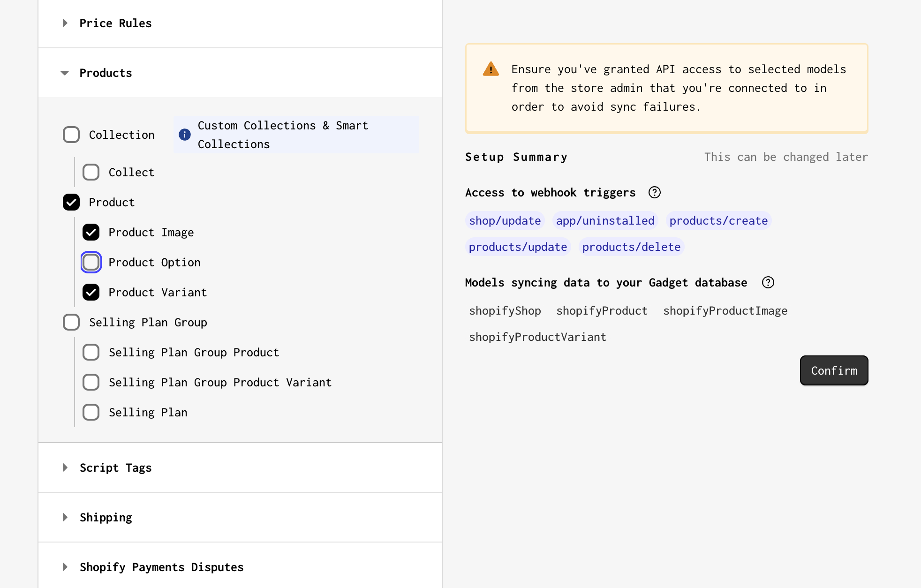921x588 pixels.
Task: Click the 'This can be changed later' note
Action: (x=786, y=157)
